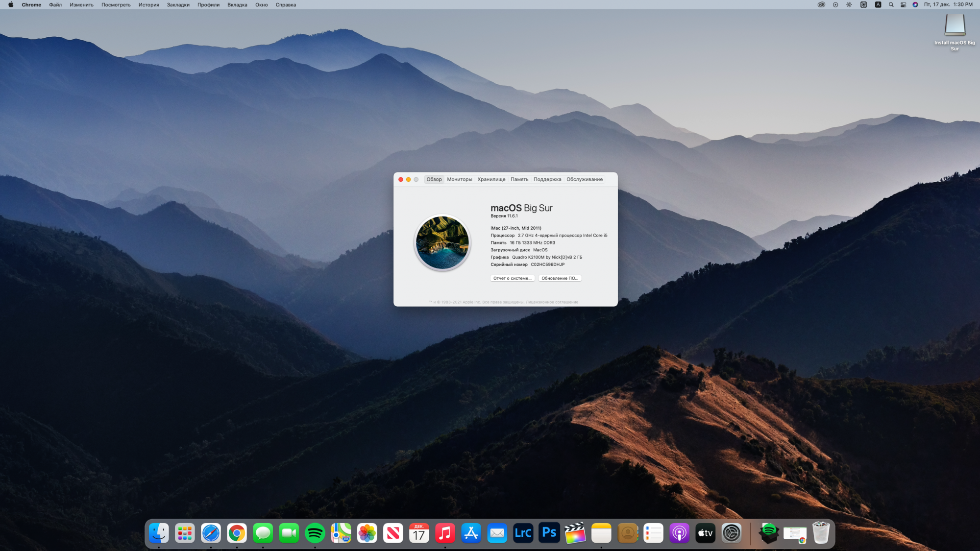Open Lightroom Classic in the dock
Screen dimensions: 980x551
[523, 533]
